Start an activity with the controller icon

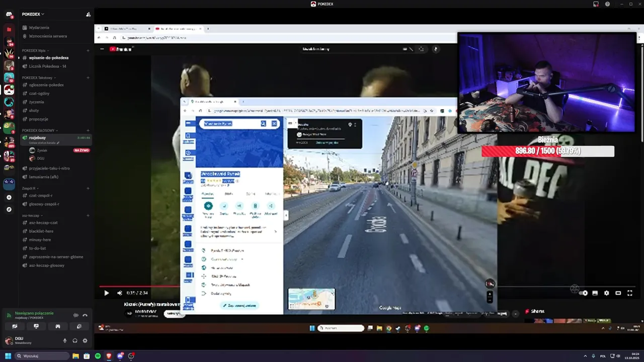coord(58,326)
